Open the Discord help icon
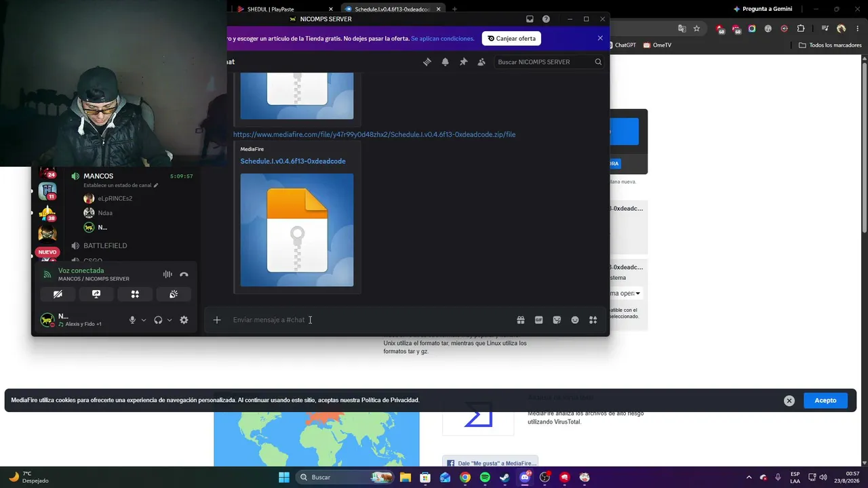The image size is (868, 488). [546, 19]
